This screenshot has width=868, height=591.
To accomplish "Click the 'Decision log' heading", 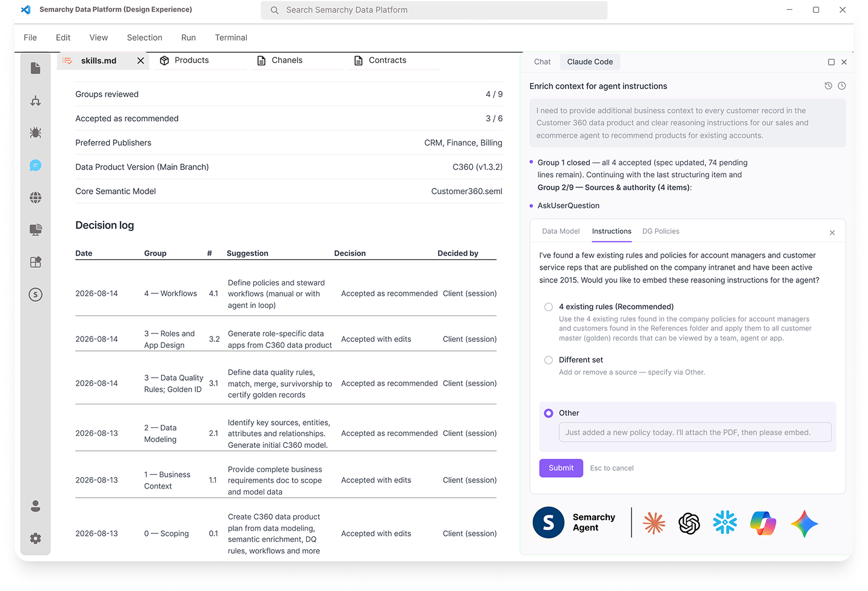I will click(x=105, y=225).
